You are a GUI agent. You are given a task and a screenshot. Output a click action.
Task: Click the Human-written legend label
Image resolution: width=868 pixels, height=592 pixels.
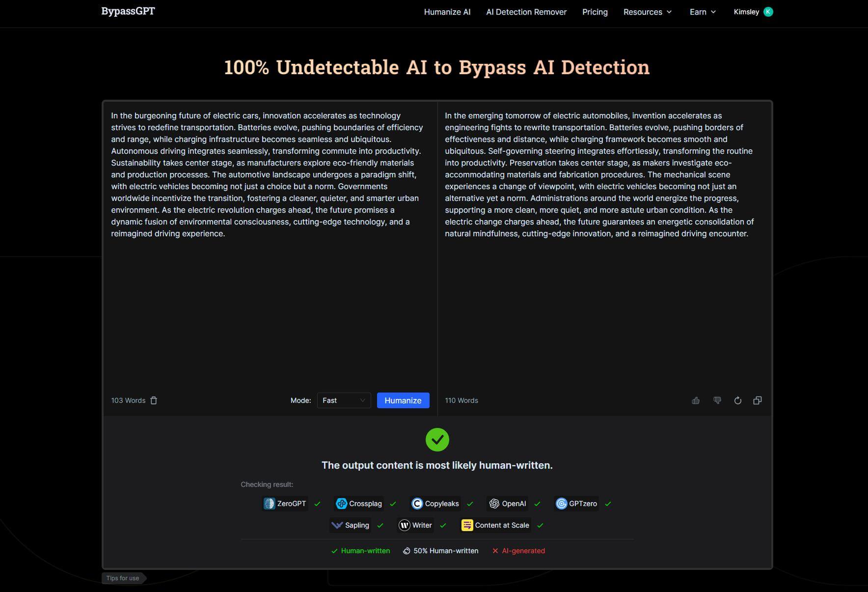365,551
